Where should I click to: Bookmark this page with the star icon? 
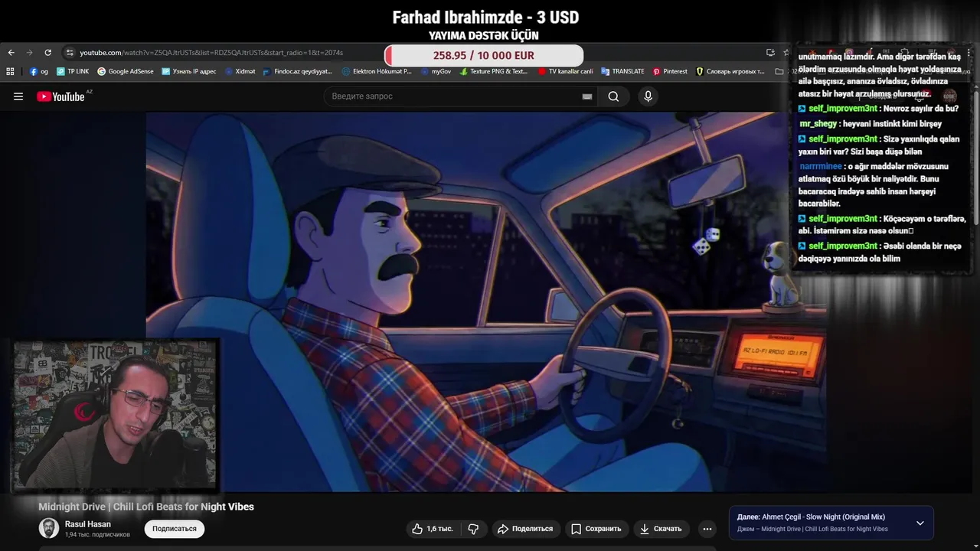pyautogui.click(x=786, y=53)
